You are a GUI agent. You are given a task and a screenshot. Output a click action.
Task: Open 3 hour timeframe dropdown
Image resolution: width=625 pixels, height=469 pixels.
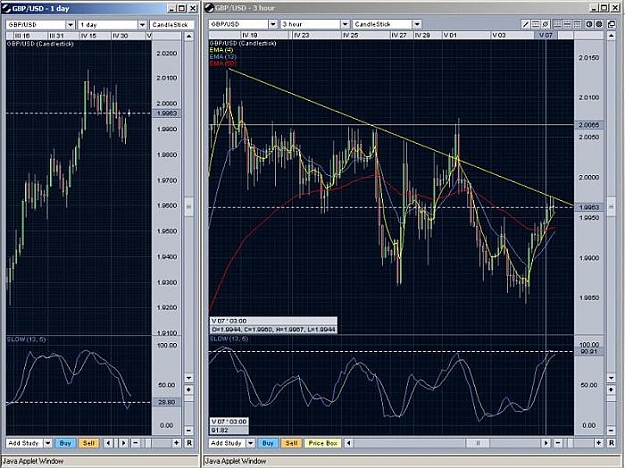pyautogui.click(x=345, y=25)
